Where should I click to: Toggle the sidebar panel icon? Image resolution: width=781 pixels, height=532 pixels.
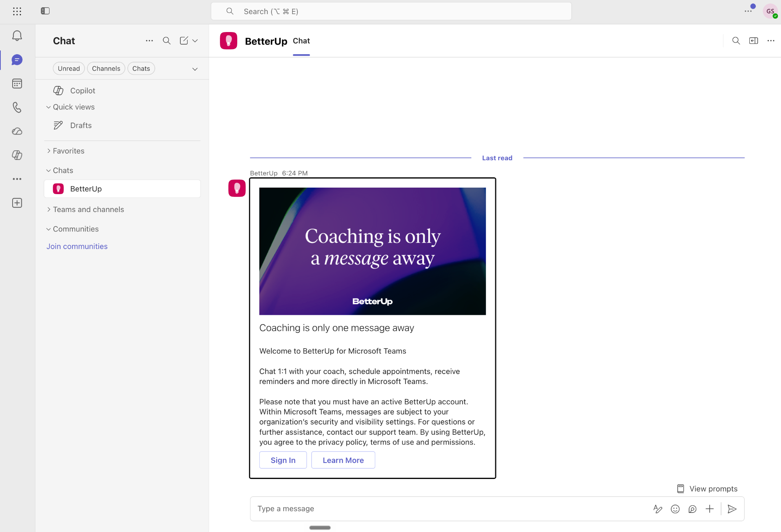45,11
